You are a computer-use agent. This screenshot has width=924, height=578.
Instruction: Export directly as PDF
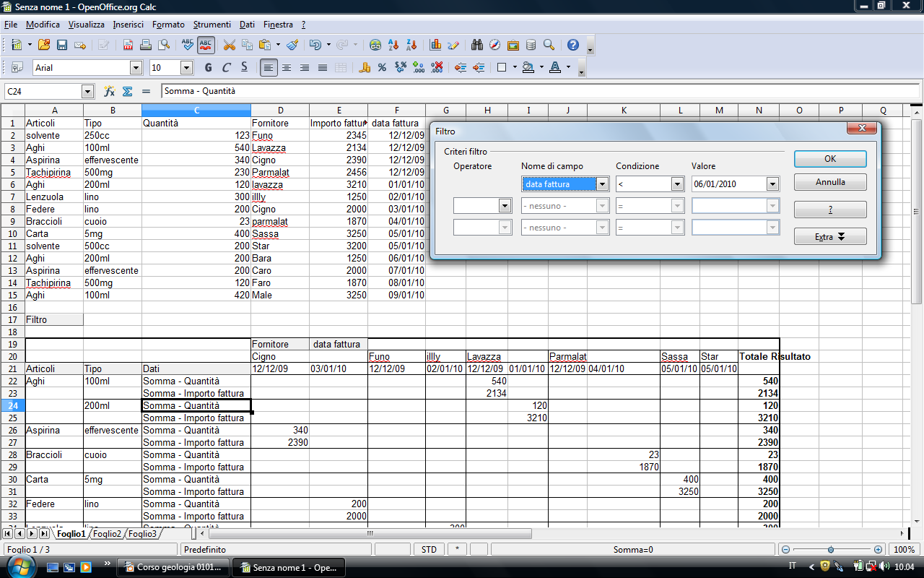pyautogui.click(x=128, y=45)
